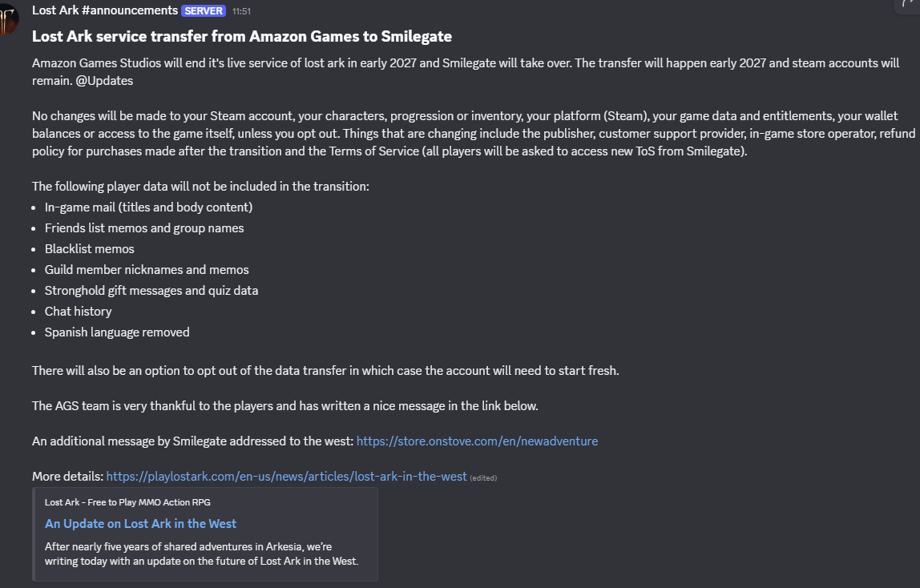Click the embed provider Lost Ark - Free to Play MMO Action RPG

pos(127,502)
